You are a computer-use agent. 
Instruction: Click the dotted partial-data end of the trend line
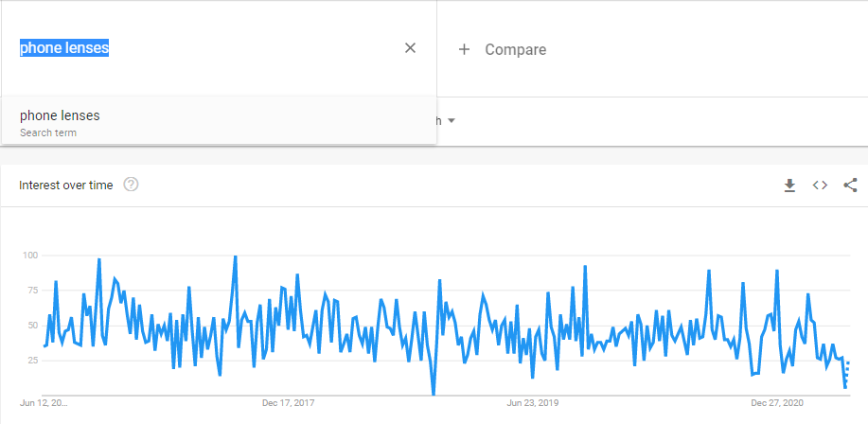click(x=847, y=374)
